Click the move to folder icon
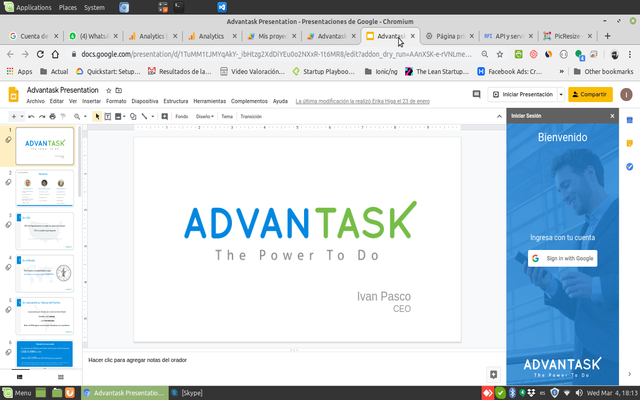Viewport: 640px width, 400px height. coord(119,91)
